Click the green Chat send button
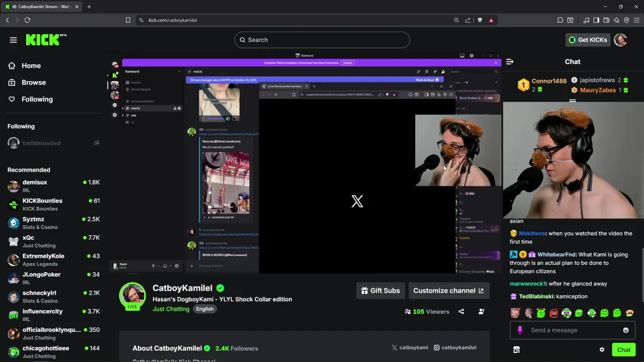Image resolution: width=644 pixels, height=362 pixels. coord(623,350)
